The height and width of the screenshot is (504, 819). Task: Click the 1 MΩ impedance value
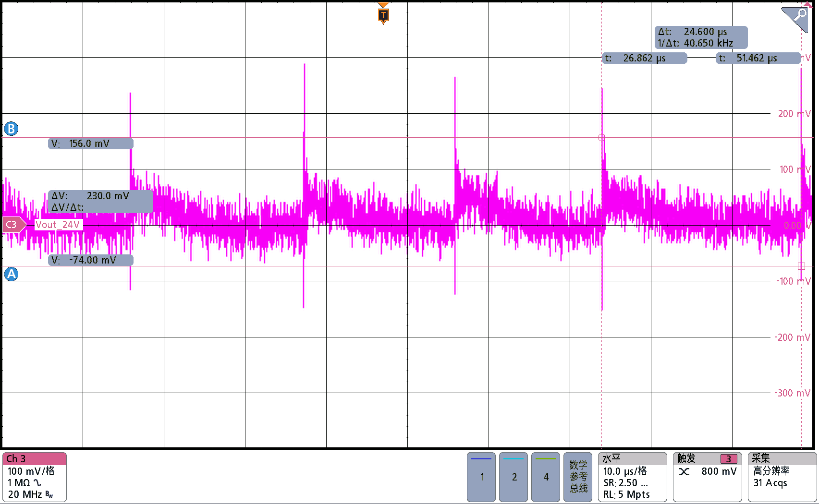[19, 483]
